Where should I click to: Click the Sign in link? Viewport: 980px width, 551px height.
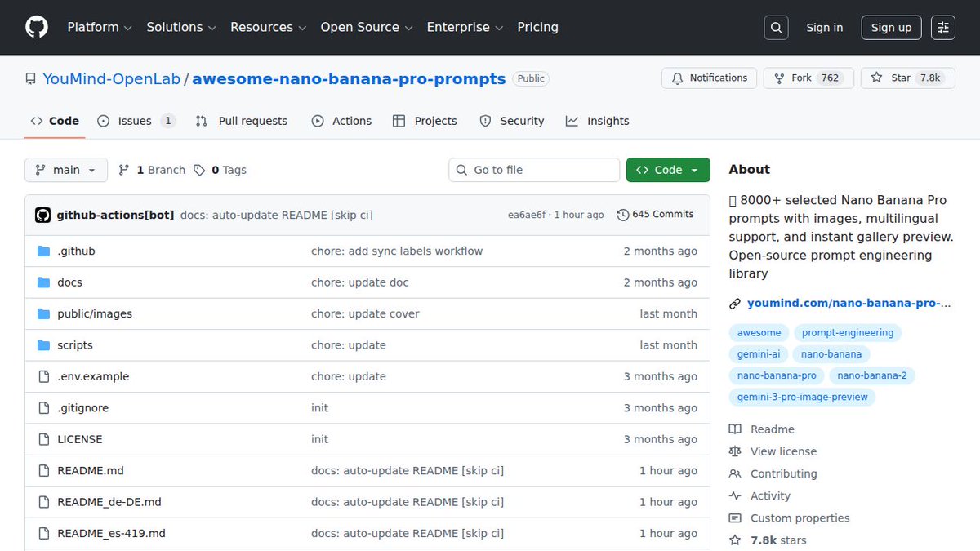click(x=824, y=28)
